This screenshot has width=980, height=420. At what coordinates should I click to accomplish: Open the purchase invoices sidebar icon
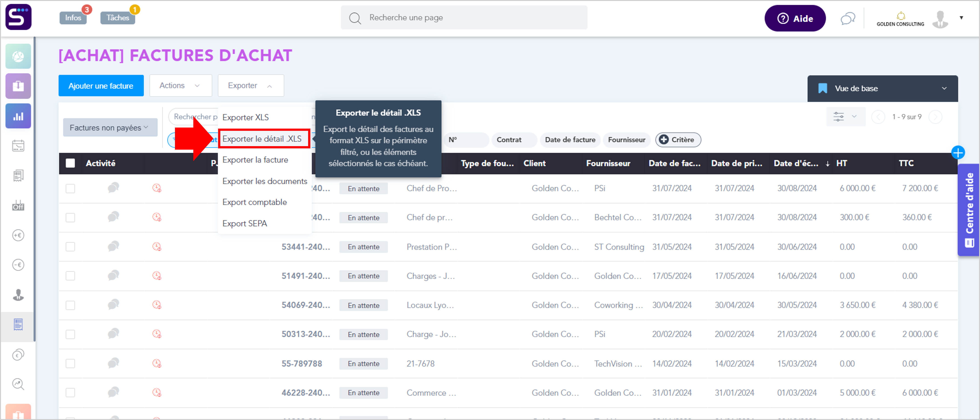[x=18, y=324]
